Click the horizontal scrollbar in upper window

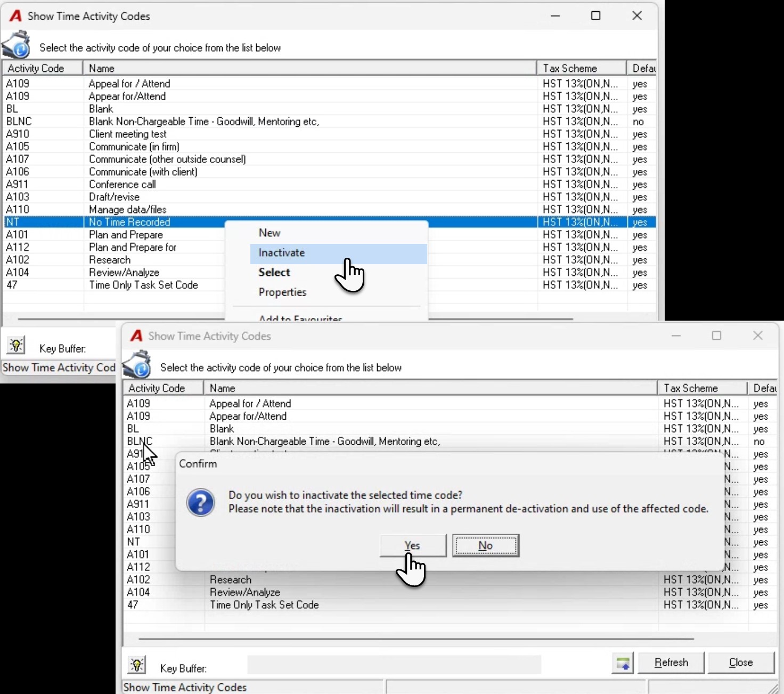(296, 319)
